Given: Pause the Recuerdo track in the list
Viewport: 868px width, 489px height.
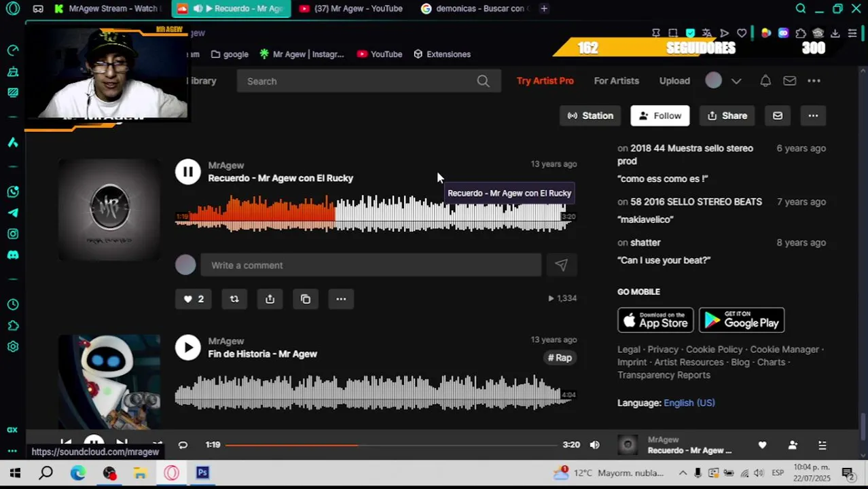Looking at the screenshot, I should 188,171.
